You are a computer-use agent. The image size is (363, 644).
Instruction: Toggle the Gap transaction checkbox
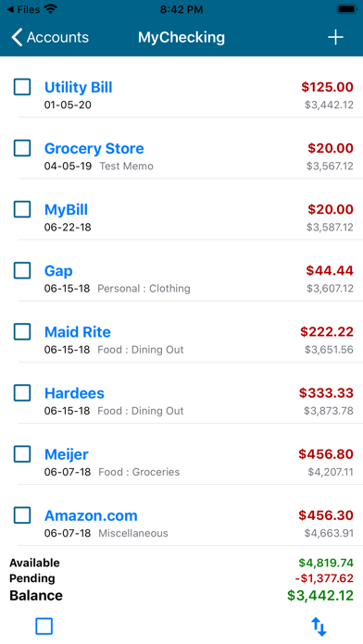[22, 271]
